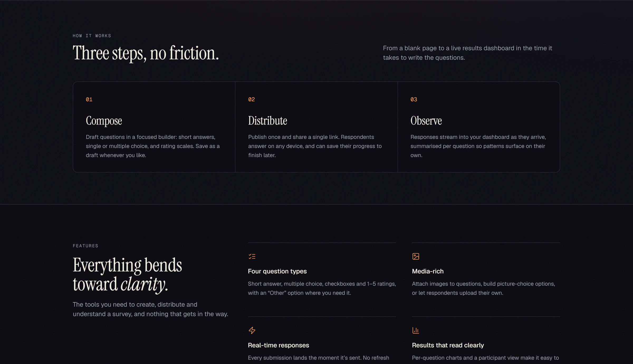This screenshot has width=633, height=364.
Task: Click the checklist icon above Four question types
Action: (x=252, y=256)
